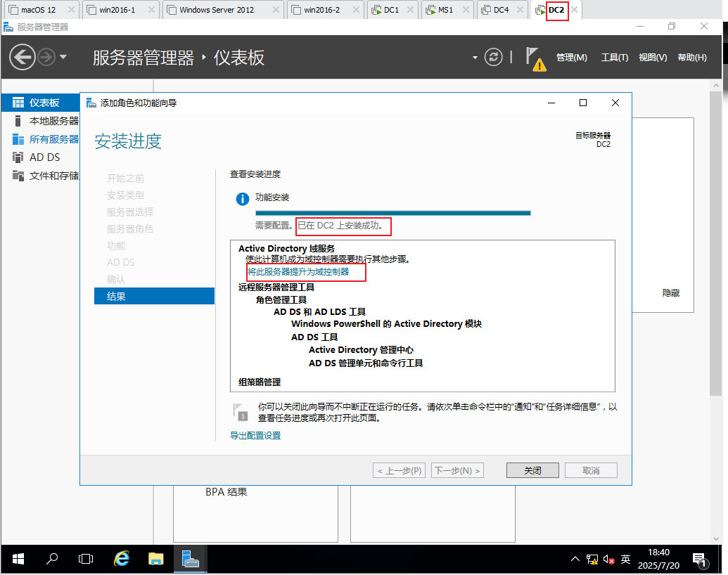Click the wizard title bar icon
The image size is (728, 575).
coord(91,103)
